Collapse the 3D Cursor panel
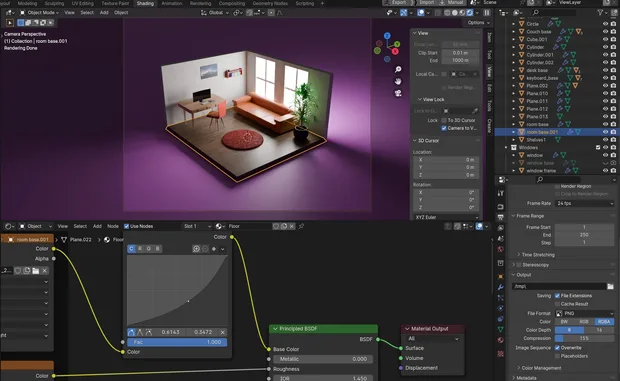Image resolution: width=620 pixels, height=381 pixels. click(x=415, y=140)
